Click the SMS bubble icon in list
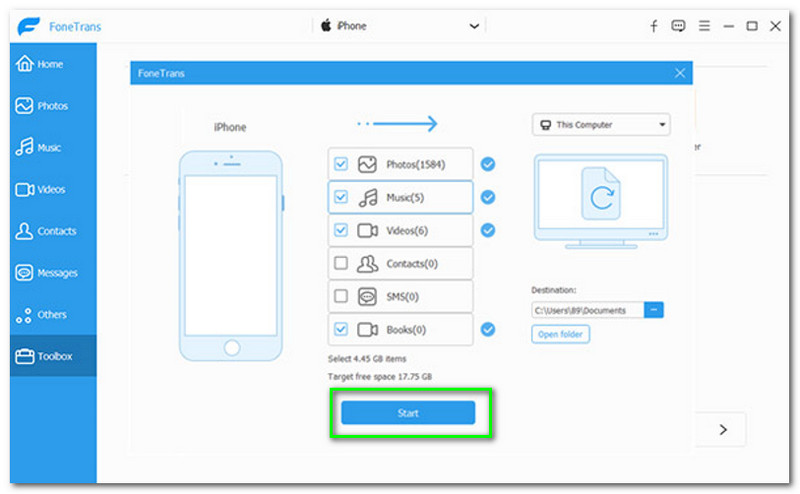The image size is (800, 494). (367, 297)
